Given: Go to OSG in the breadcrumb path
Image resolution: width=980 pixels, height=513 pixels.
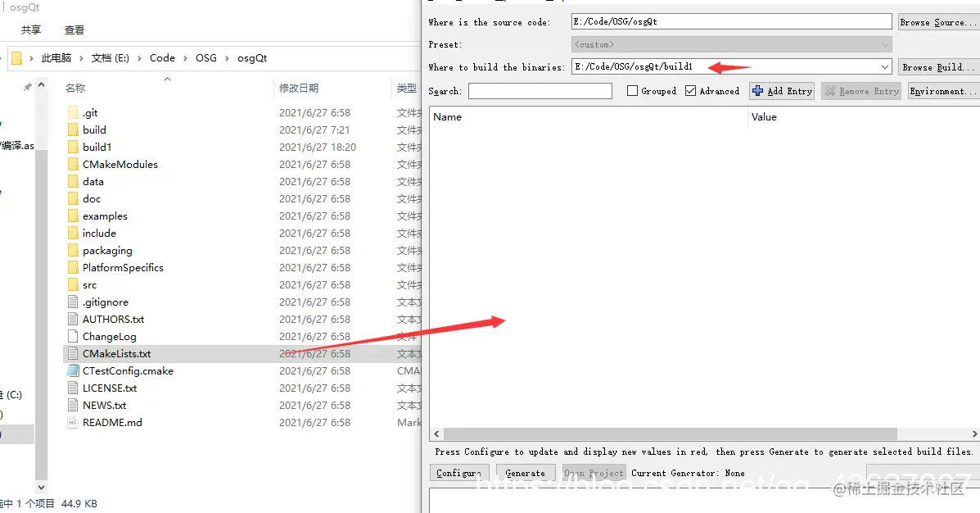Looking at the screenshot, I should [206, 58].
